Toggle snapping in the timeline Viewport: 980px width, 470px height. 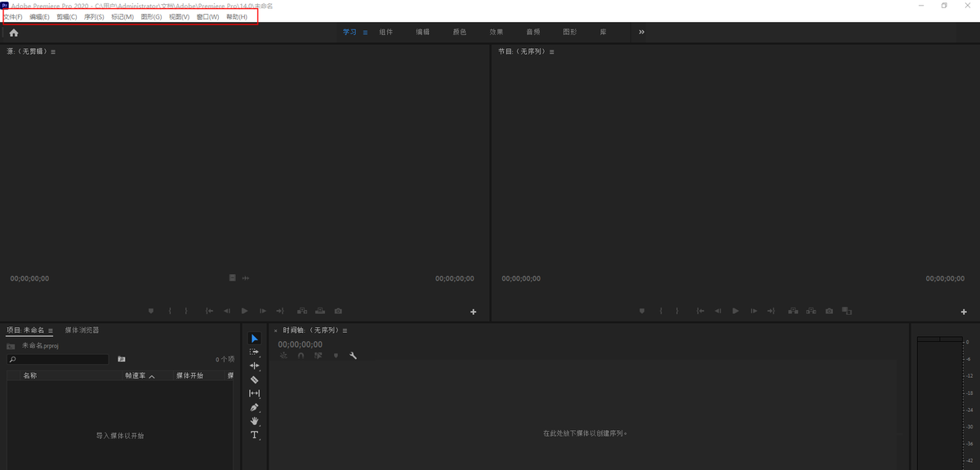tap(301, 355)
